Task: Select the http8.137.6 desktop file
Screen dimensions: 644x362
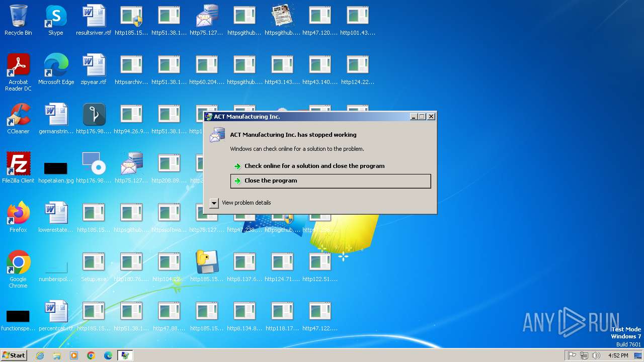Action: [245, 266]
